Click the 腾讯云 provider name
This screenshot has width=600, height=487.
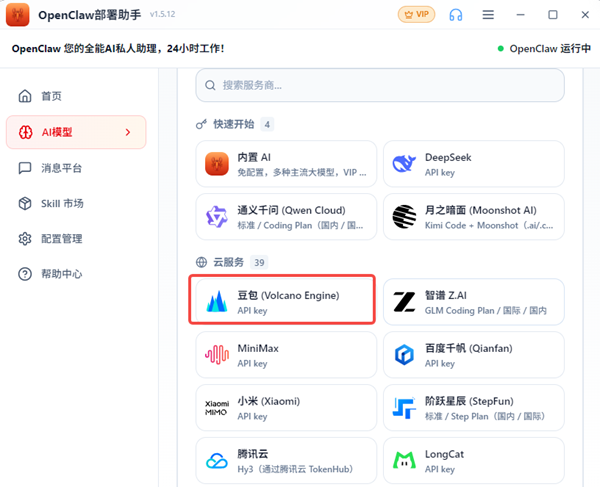click(x=253, y=454)
